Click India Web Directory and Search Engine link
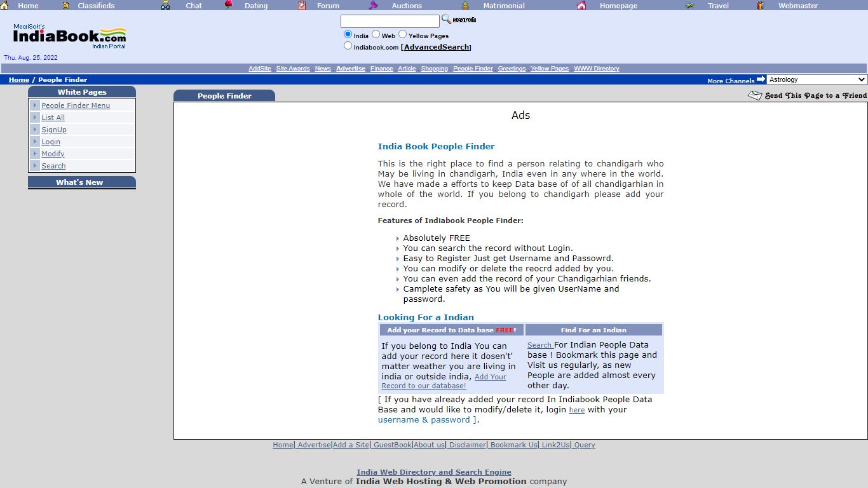Screen dimensions: 868x488 click(434, 472)
